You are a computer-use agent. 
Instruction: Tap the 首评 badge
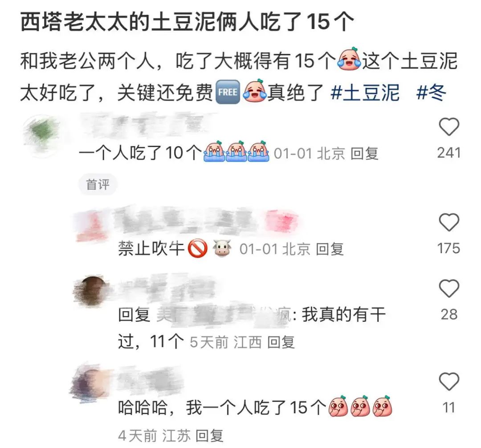tap(98, 185)
